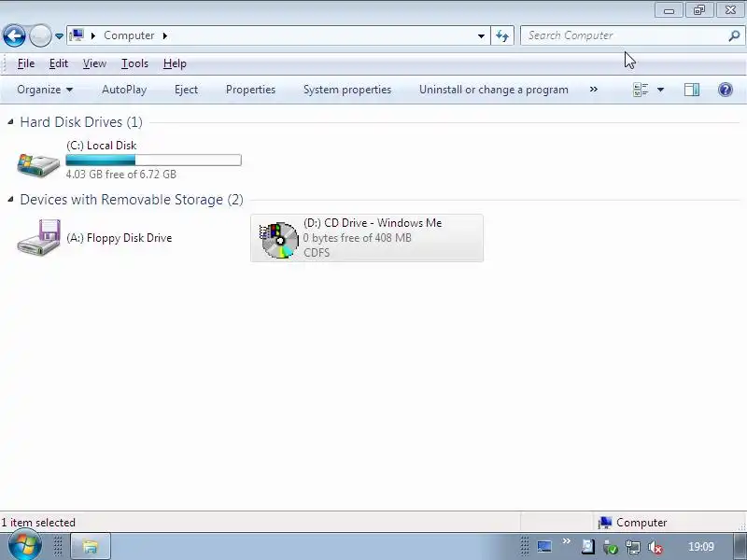Click '(D:) CD Drive - Windows Me' label
The height and width of the screenshot is (560, 747).
(373, 223)
